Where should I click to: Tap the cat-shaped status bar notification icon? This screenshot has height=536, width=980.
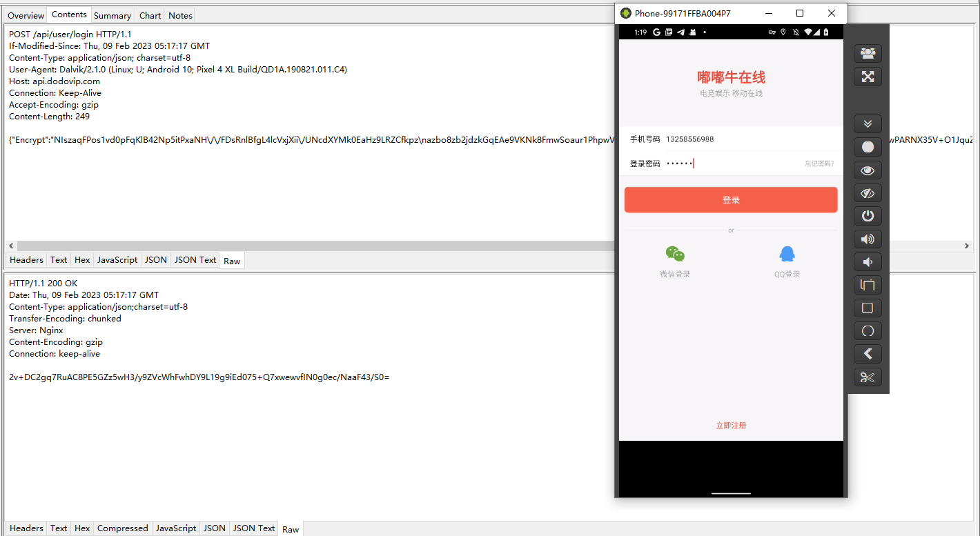pos(692,32)
